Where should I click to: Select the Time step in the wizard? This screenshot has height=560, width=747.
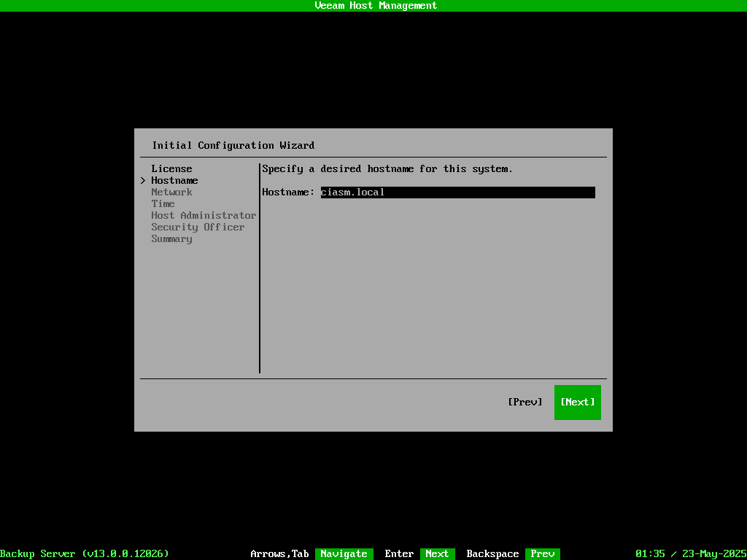pyautogui.click(x=163, y=203)
